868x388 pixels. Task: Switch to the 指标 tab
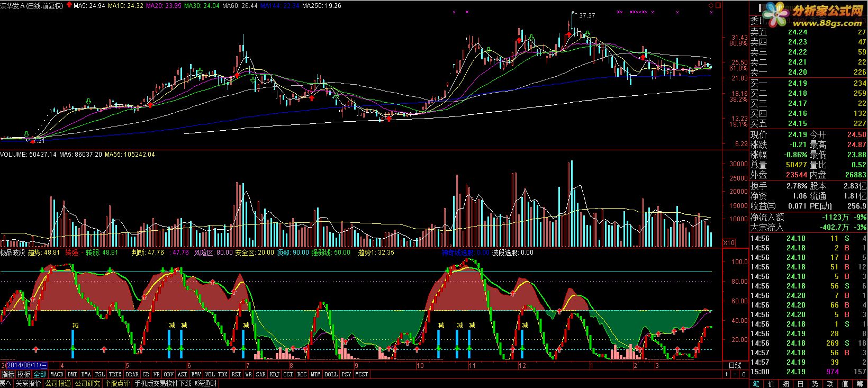(x=7, y=374)
